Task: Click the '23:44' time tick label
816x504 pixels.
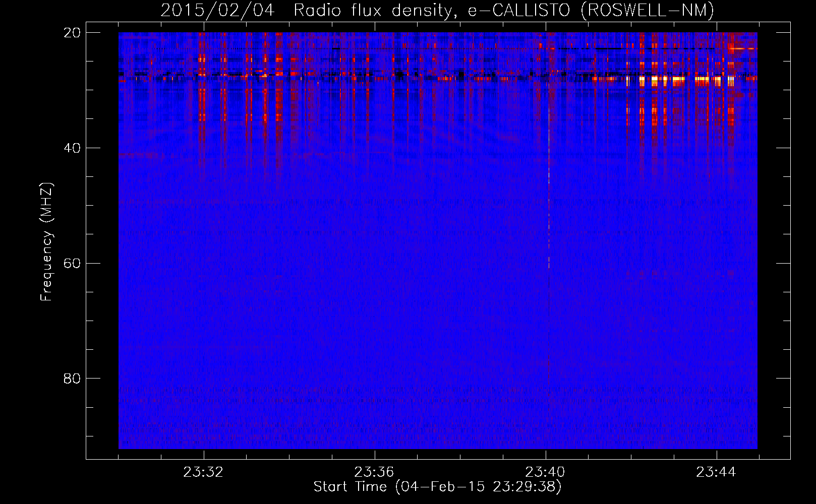Action: pyautogui.click(x=716, y=472)
